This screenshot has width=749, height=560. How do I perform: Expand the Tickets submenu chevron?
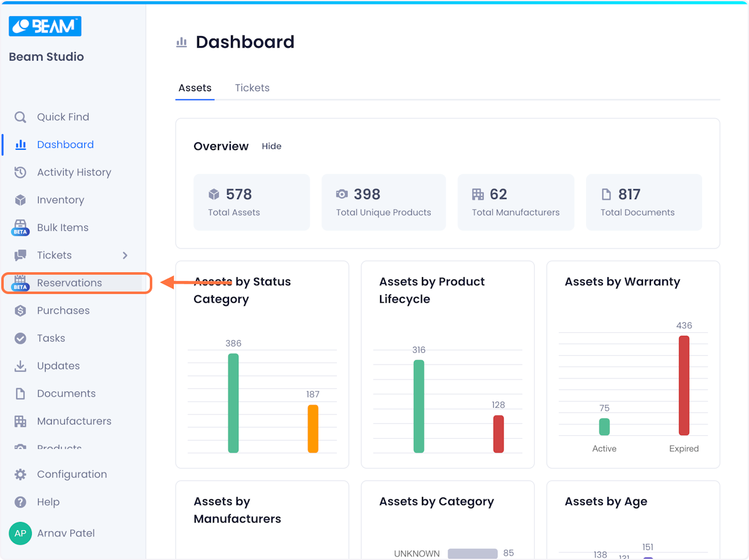125,255
